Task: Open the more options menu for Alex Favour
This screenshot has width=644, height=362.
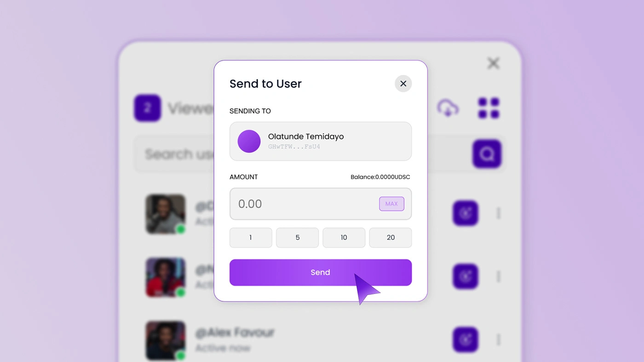Action: [x=499, y=339]
